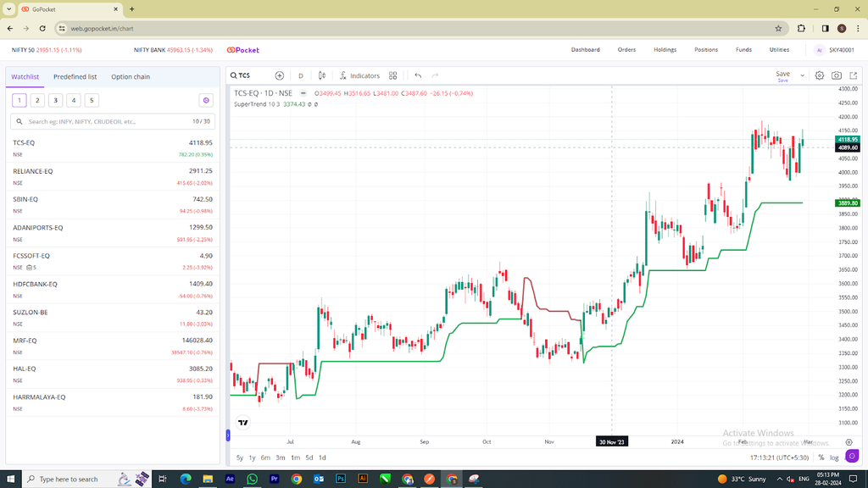
Task: Click the compare/add symbol plus icon
Action: click(x=280, y=75)
